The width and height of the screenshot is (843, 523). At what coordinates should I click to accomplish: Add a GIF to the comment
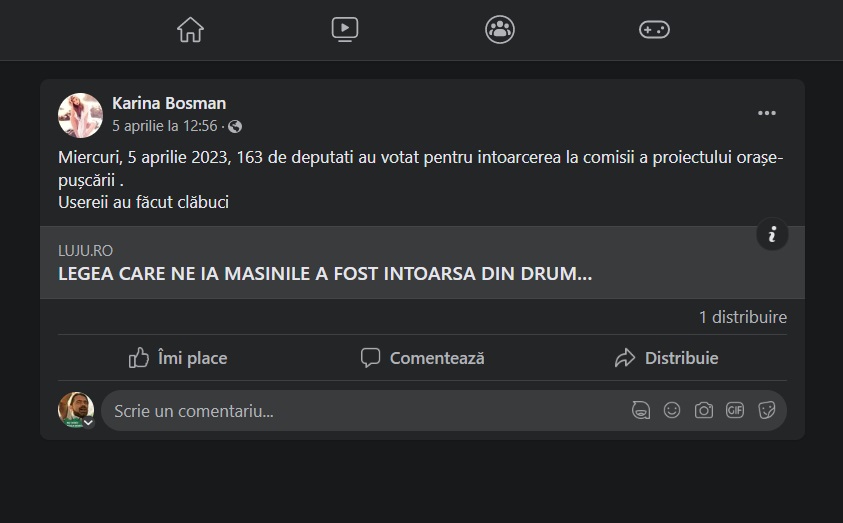(735, 410)
